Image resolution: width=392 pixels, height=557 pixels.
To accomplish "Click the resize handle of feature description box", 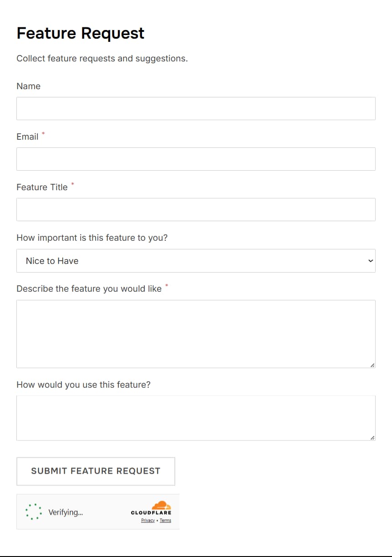I will (x=372, y=365).
